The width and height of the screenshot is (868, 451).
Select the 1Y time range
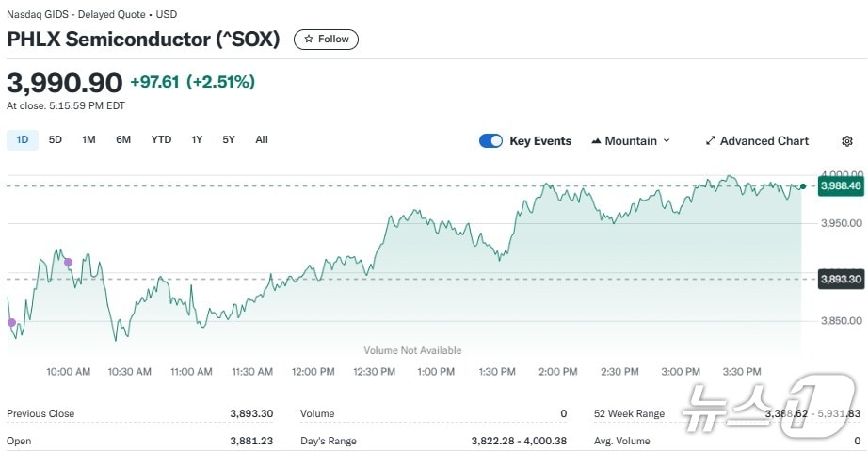click(197, 140)
